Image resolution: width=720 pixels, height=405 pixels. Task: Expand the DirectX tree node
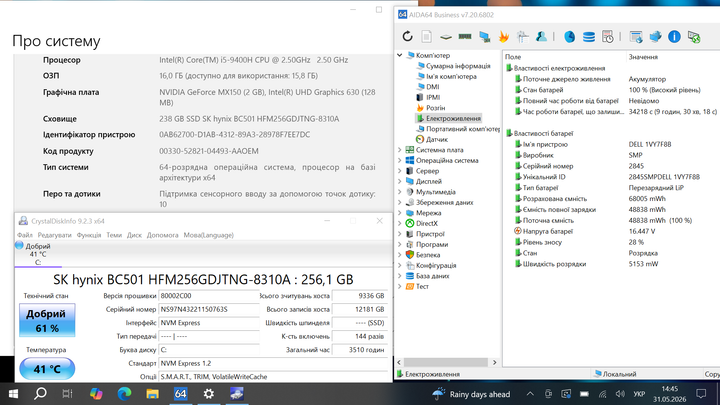399,224
